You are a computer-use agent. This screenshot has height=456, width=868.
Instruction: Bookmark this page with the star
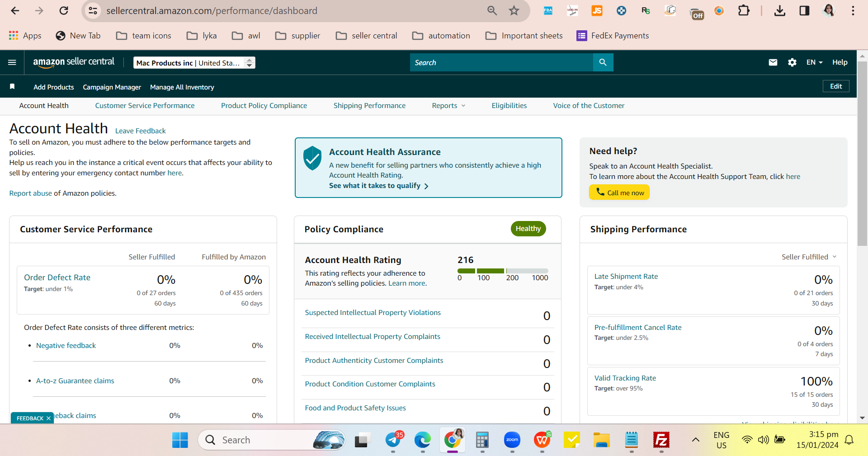[x=514, y=10]
